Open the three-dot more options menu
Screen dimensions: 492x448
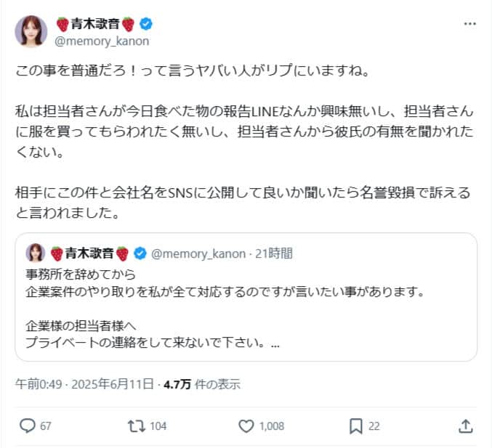470,24
